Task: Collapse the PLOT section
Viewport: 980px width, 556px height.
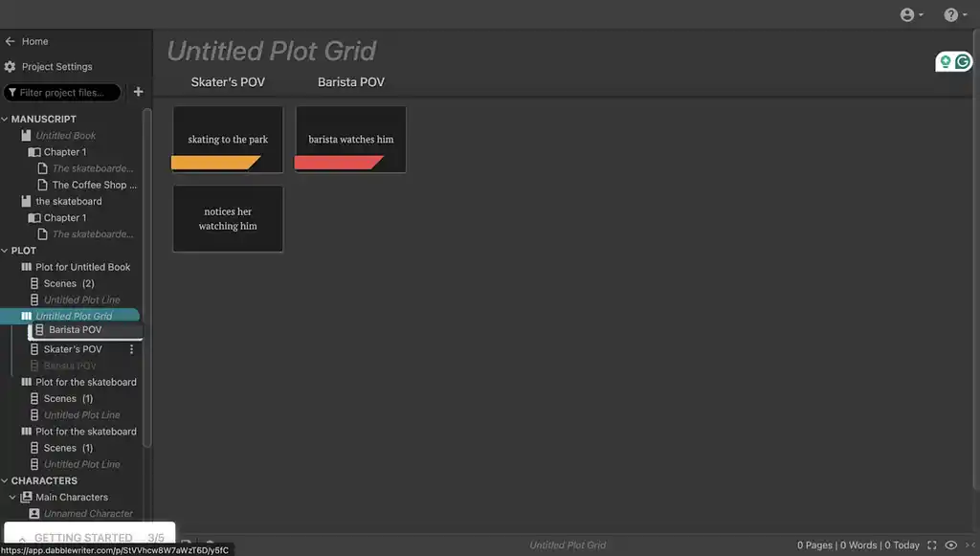Action: (5, 251)
